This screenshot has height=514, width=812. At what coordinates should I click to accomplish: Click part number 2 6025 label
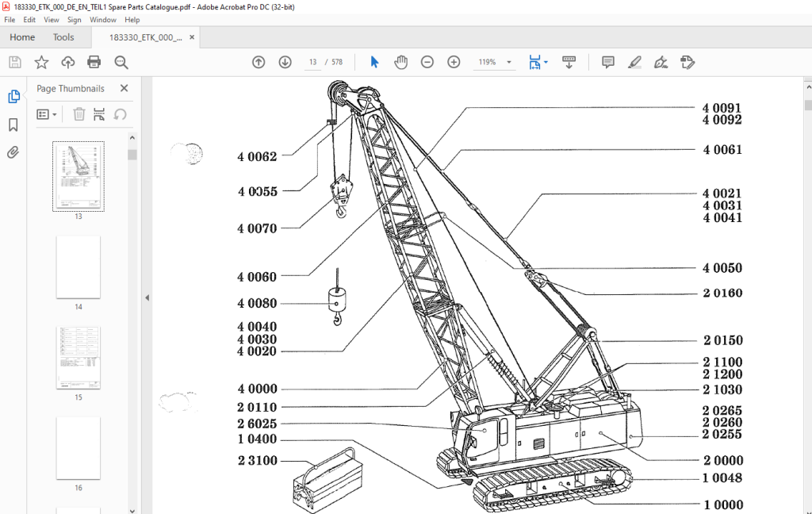pos(257,424)
